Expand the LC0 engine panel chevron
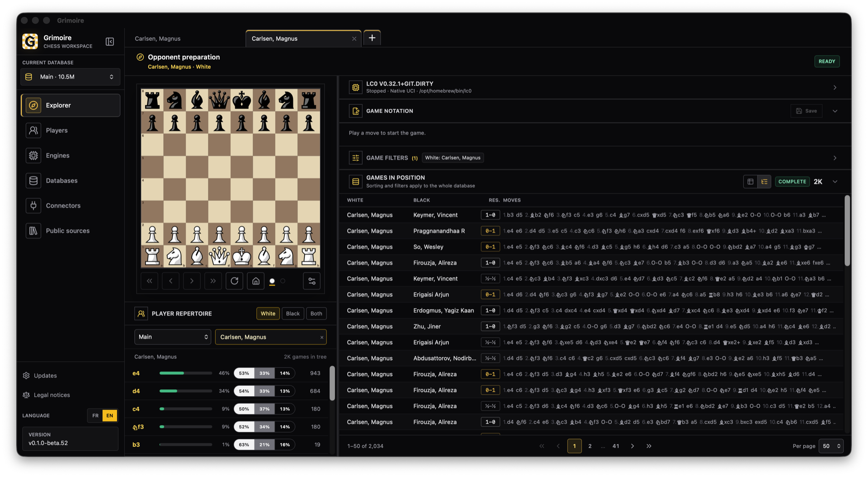The image size is (868, 477). 835,87
